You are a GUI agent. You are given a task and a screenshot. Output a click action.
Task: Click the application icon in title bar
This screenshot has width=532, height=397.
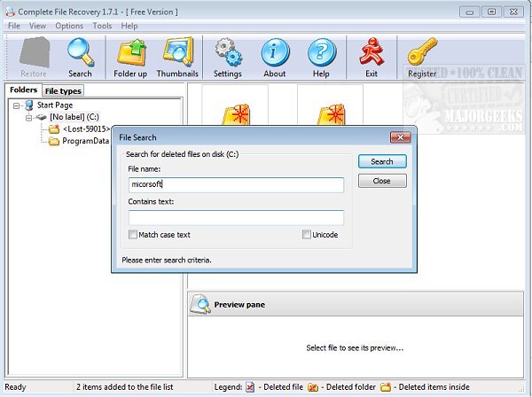(10, 12)
